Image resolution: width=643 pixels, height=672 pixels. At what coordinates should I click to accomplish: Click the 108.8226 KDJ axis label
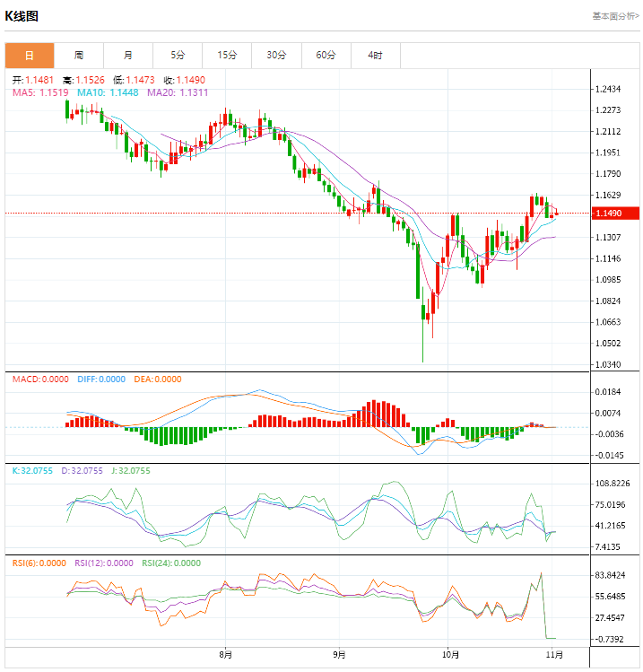[613, 484]
